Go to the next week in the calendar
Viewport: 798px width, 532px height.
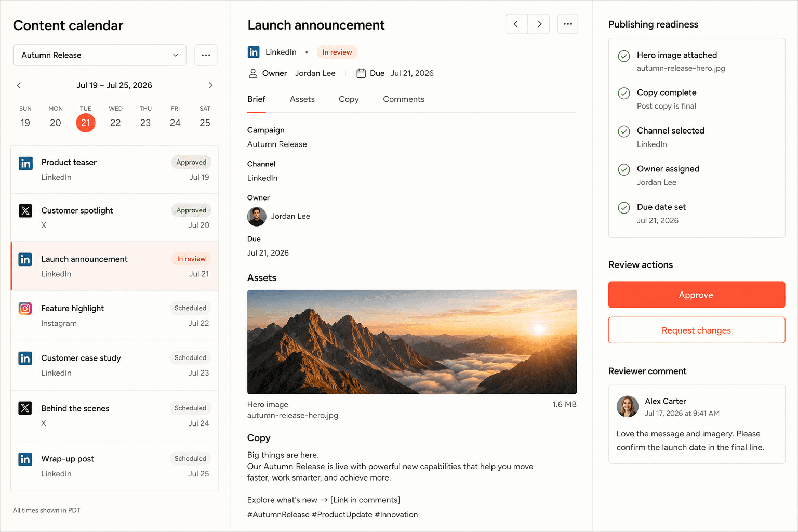coord(210,85)
